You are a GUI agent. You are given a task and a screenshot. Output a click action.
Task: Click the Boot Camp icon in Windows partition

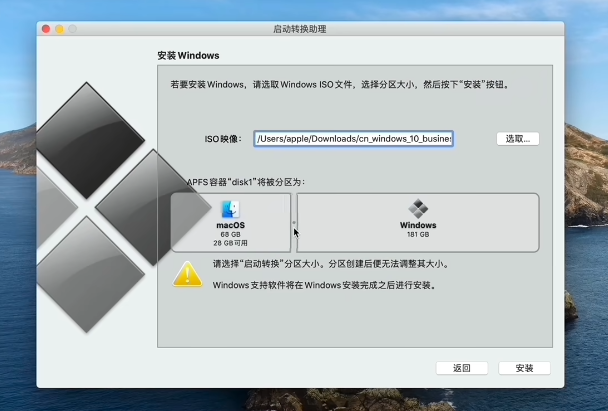coord(418,208)
